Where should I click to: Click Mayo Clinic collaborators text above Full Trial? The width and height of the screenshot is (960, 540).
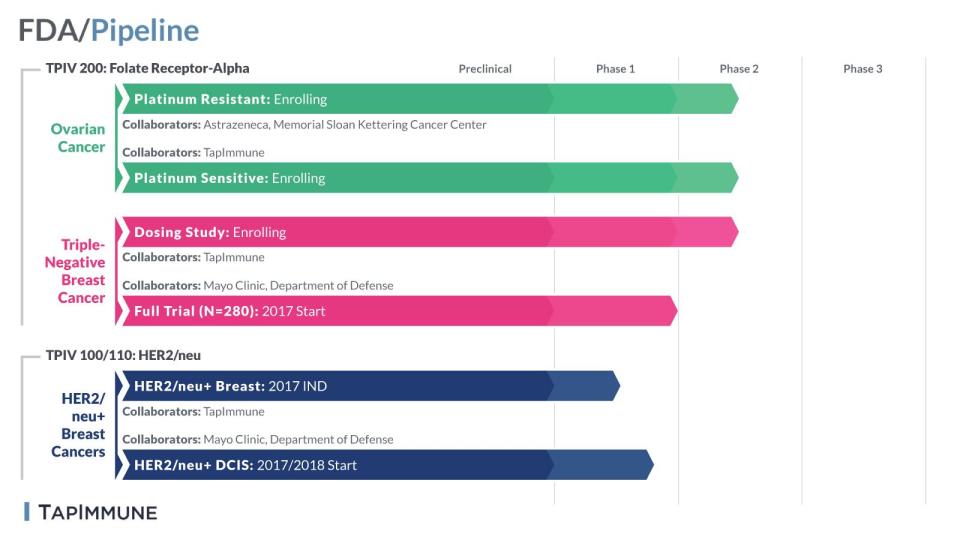pos(257,285)
